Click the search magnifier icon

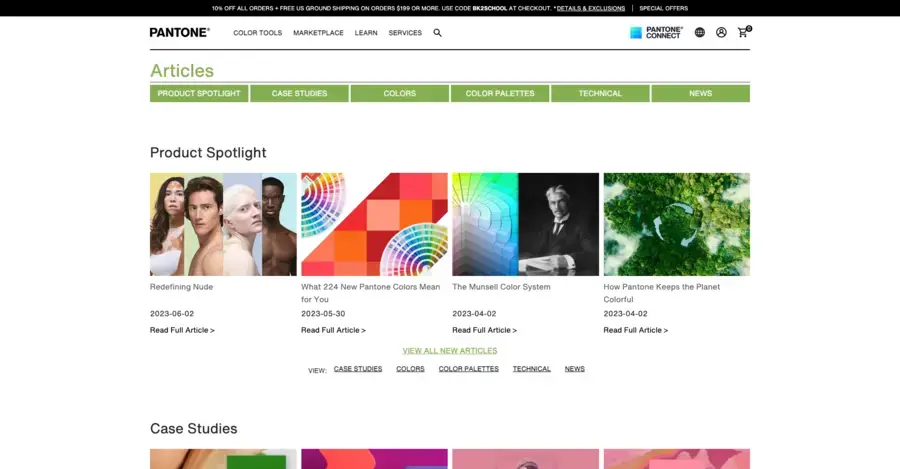coord(437,33)
